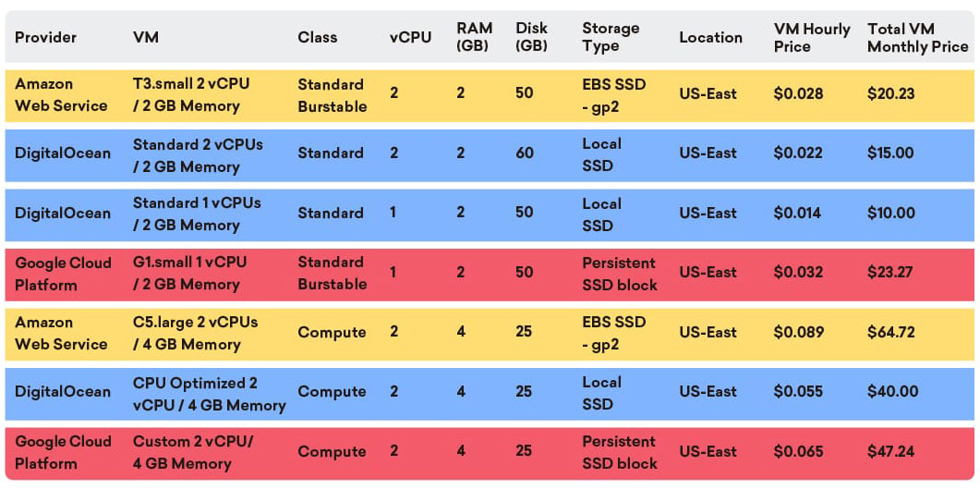Select the $10.00 monthly price cell
This screenshot has width=980, height=490.
pos(890,213)
